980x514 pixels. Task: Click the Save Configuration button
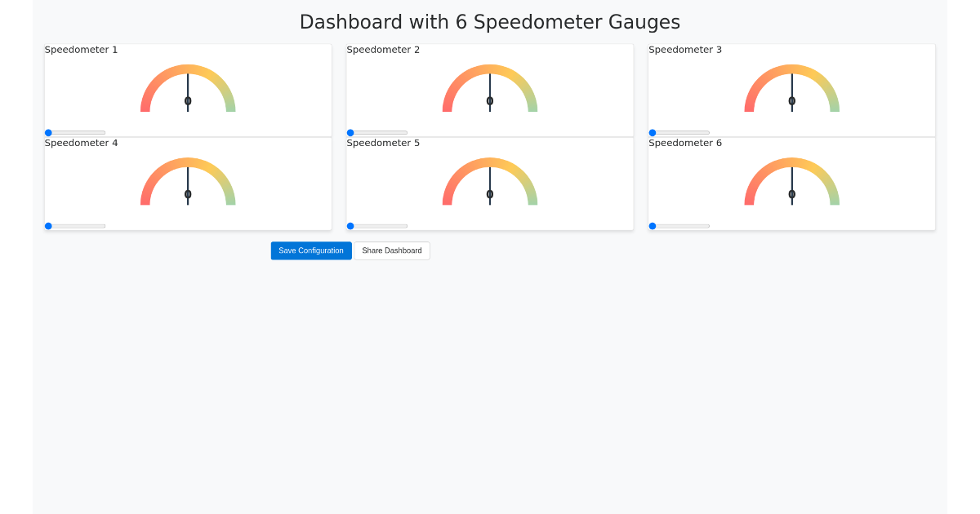(x=311, y=250)
